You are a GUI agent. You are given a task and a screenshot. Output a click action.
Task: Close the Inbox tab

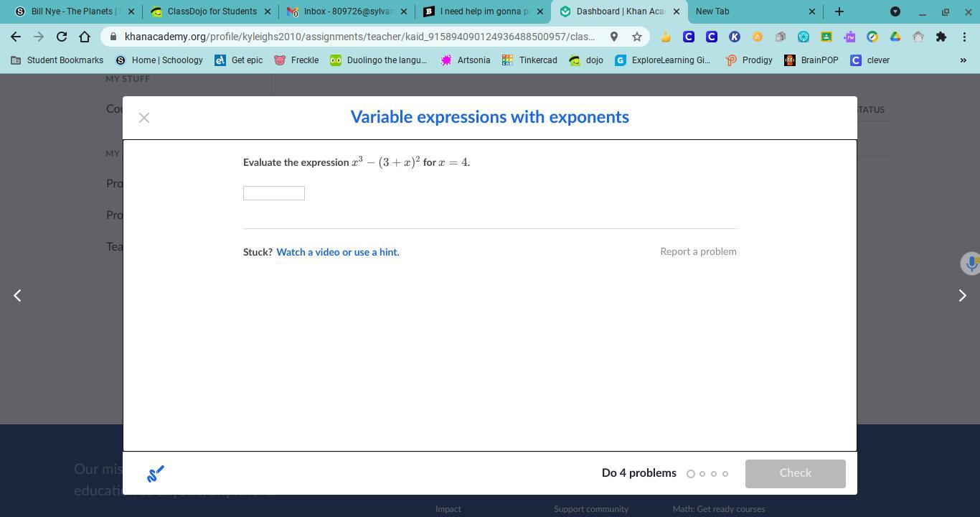[404, 11]
